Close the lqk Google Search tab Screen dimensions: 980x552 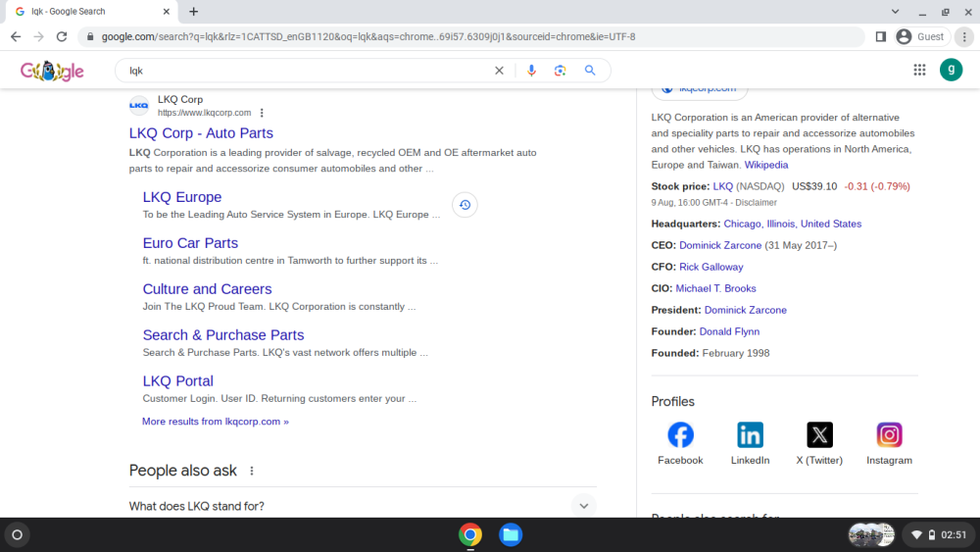tap(167, 11)
